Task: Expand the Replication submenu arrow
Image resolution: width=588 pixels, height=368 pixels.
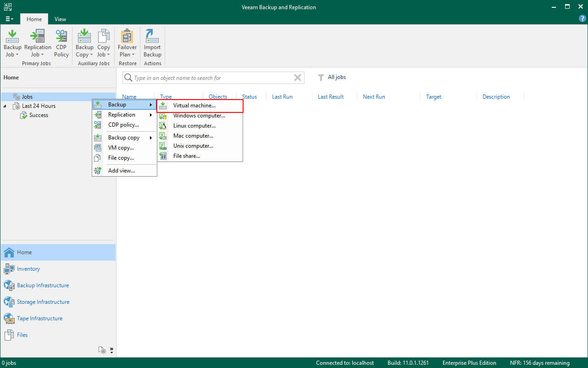Action: point(151,115)
